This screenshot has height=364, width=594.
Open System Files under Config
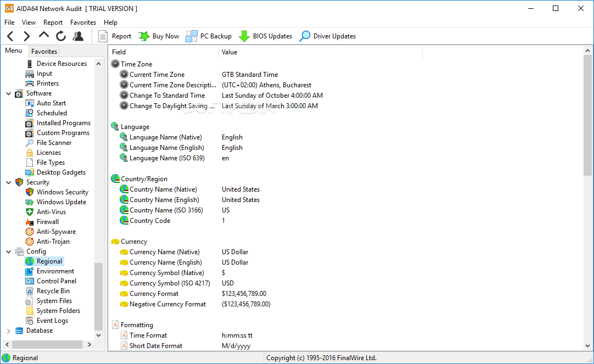pyautogui.click(x=49, y=301)
